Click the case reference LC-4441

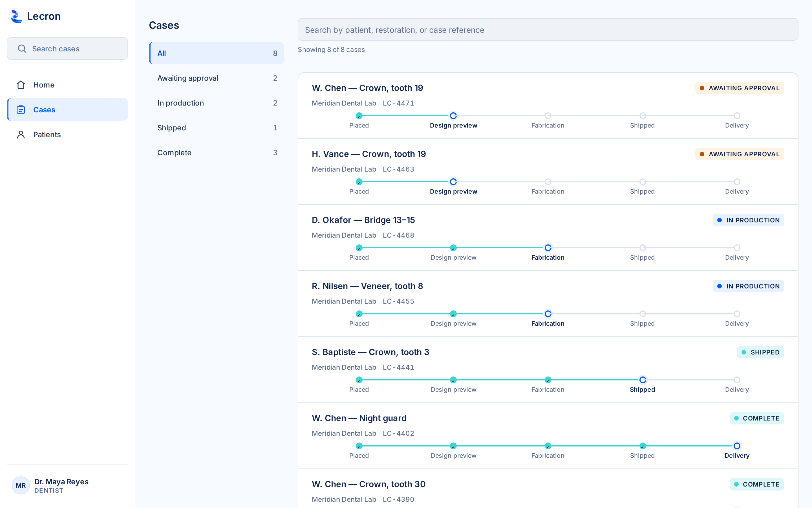click(398, 367)
